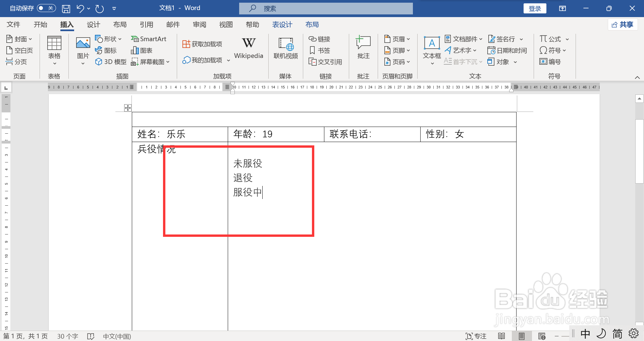Collapse the ribbon with the chevron
Image resolution: width=644 pixels, height=341 pixels.
pos(637,77)
